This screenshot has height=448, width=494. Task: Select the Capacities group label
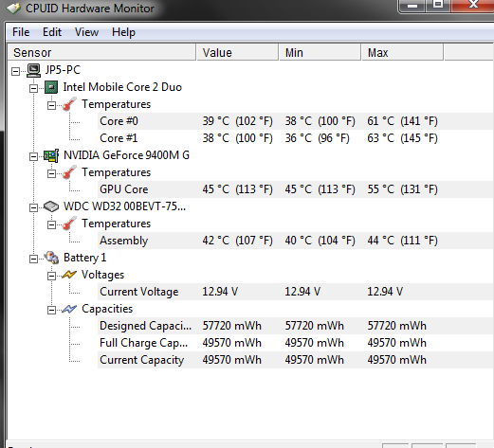point(107,309)
